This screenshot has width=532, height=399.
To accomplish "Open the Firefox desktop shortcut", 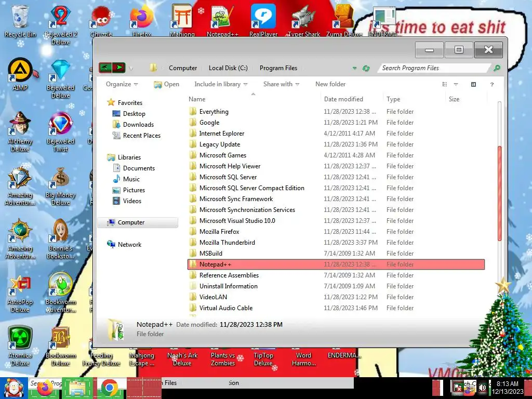I will point(141,21).
